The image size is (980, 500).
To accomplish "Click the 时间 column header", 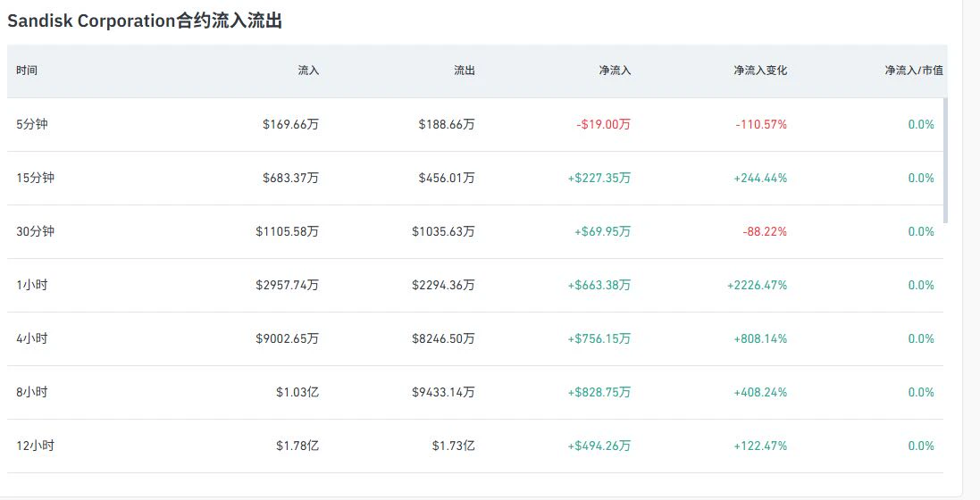I will (x=27, y=71).
